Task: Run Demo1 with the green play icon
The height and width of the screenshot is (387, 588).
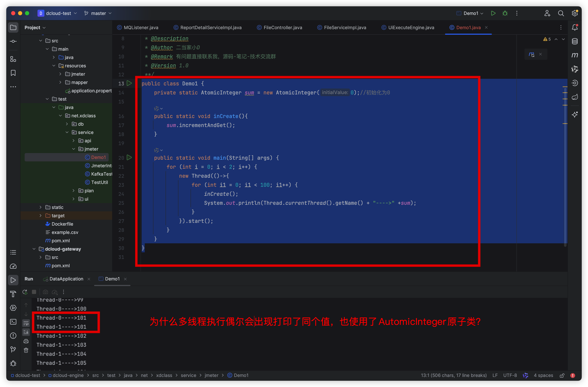Action: pyautogui.click(x=493, y=13)
